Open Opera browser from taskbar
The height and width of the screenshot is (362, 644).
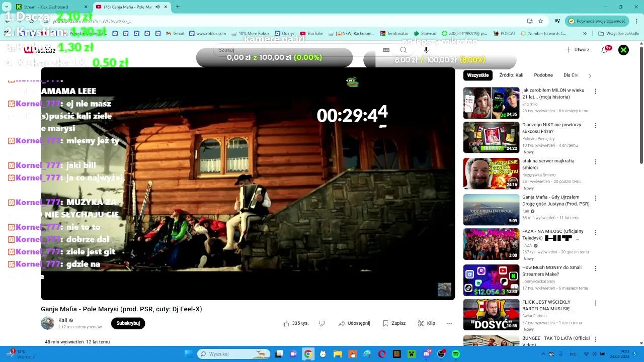tap(382, 354)
